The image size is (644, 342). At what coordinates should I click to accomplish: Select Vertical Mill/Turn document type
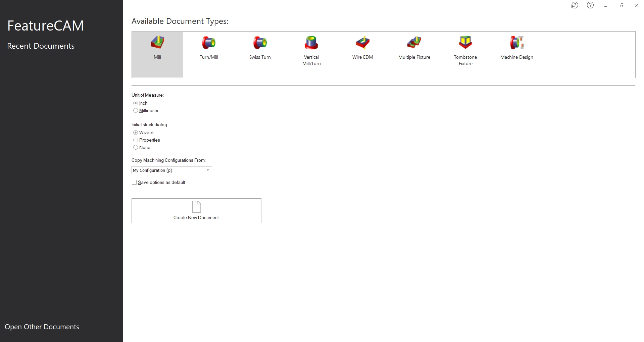click(x=311, y=43)
